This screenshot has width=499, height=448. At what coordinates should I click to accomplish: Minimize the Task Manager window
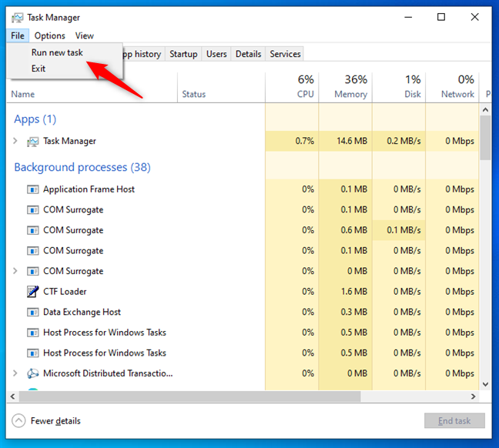408,17
